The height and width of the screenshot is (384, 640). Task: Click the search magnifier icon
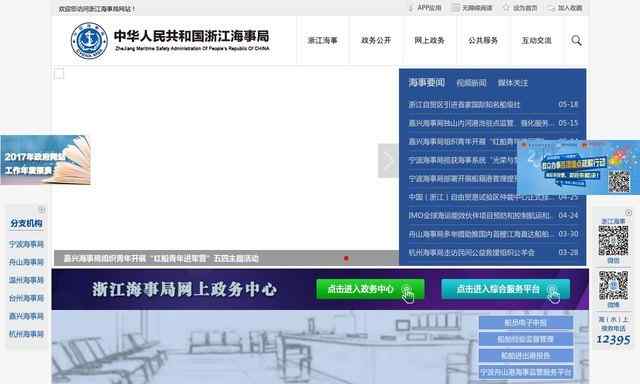point(576,40)
